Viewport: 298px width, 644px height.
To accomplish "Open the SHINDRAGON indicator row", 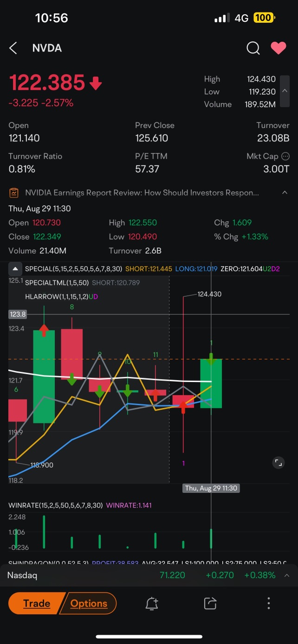I will coord(149,562).
